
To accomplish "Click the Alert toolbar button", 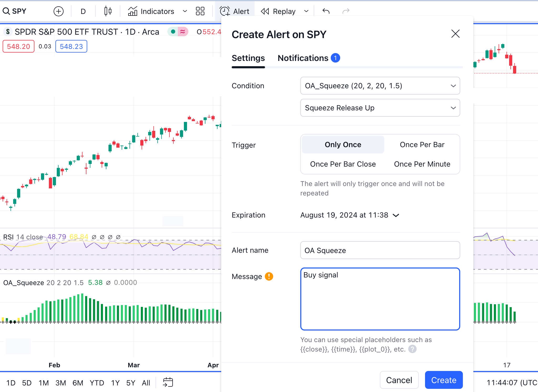I will [235, 11].
